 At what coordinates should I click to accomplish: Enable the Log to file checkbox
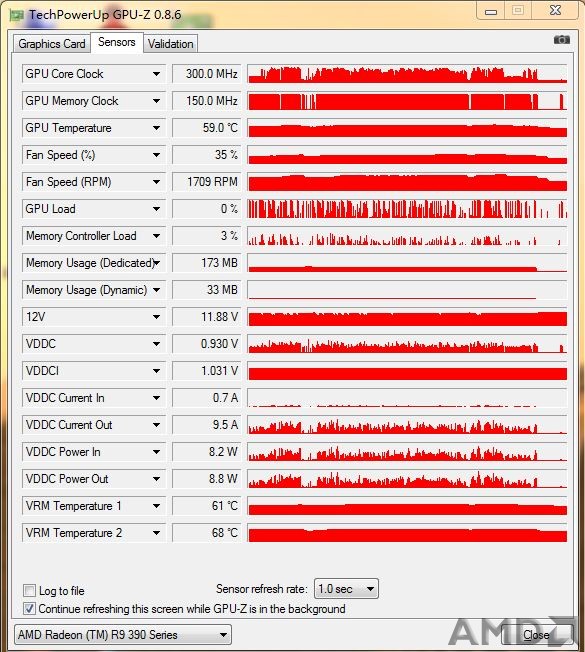pos(29,590)
